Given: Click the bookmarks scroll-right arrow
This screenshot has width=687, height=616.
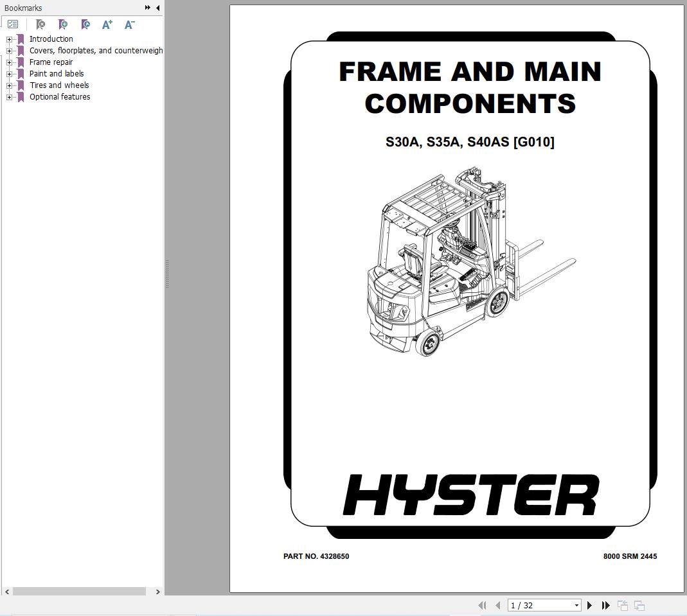Looking at the screenshot, I should click(157, 592).
